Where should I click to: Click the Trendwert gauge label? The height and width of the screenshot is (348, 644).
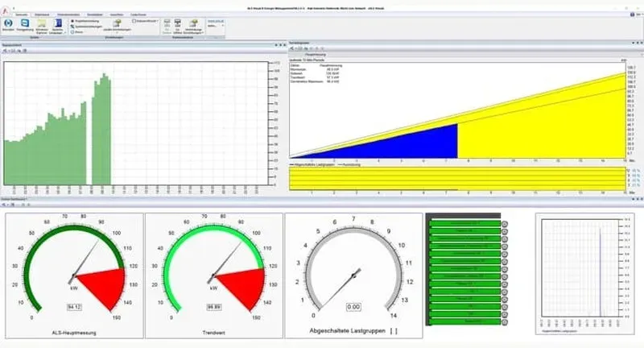[214, 333]
